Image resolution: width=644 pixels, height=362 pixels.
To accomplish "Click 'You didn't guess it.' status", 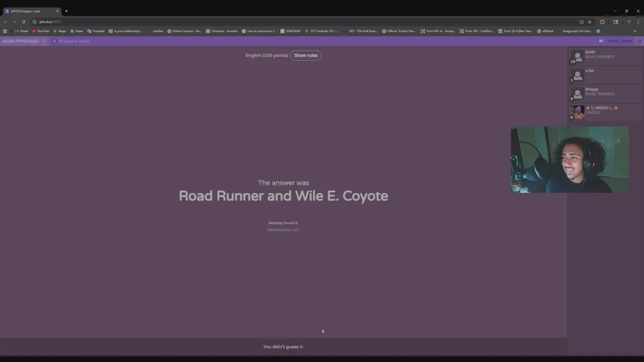I will tap(283, 346).
